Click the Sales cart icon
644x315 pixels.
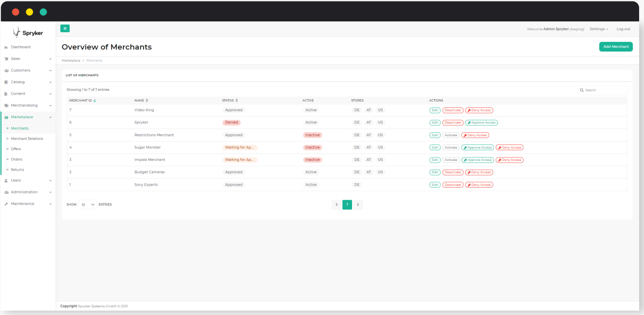6,59
